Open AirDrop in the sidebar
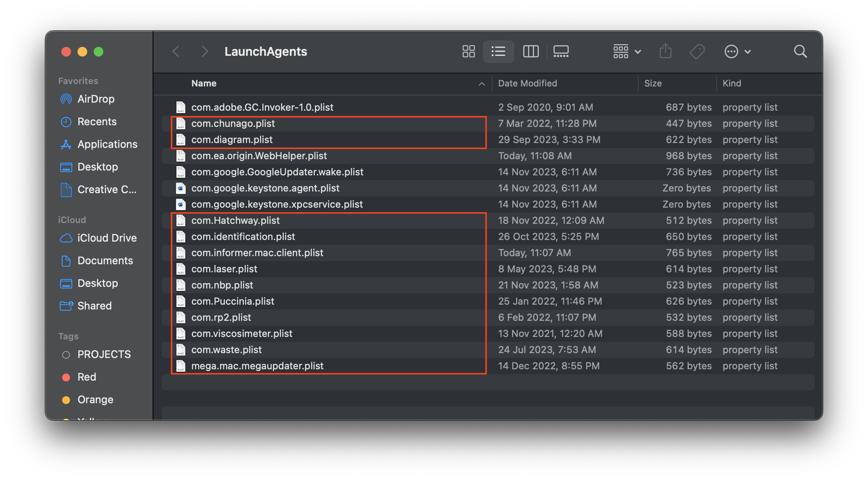Screen dimensions: 868x480 pyautogui.click(x=96, y=99)
